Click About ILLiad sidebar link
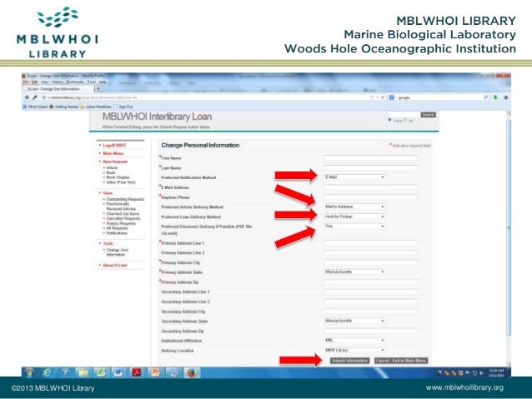The width and height of the screenshot is (532, 399). 115,265
